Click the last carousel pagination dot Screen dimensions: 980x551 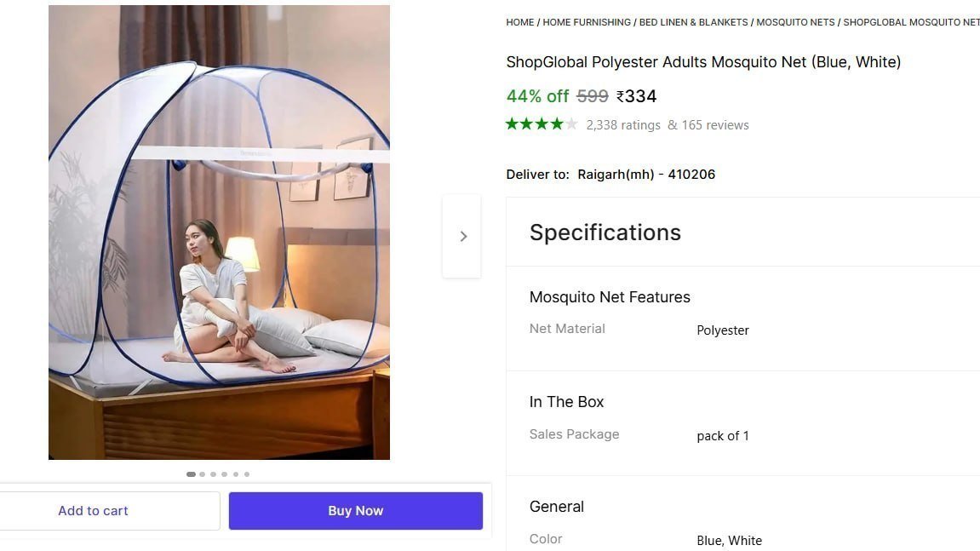click(x=247, y=474)
